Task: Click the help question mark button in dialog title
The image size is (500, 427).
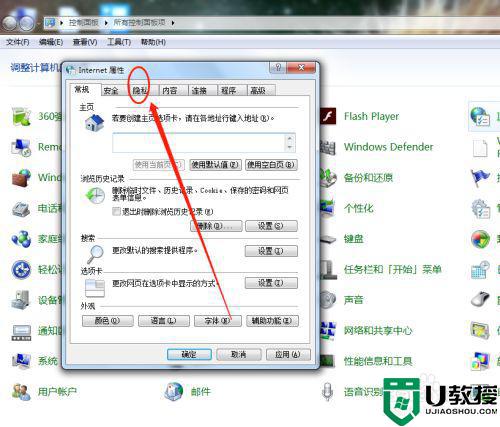Action: point(278,67)
